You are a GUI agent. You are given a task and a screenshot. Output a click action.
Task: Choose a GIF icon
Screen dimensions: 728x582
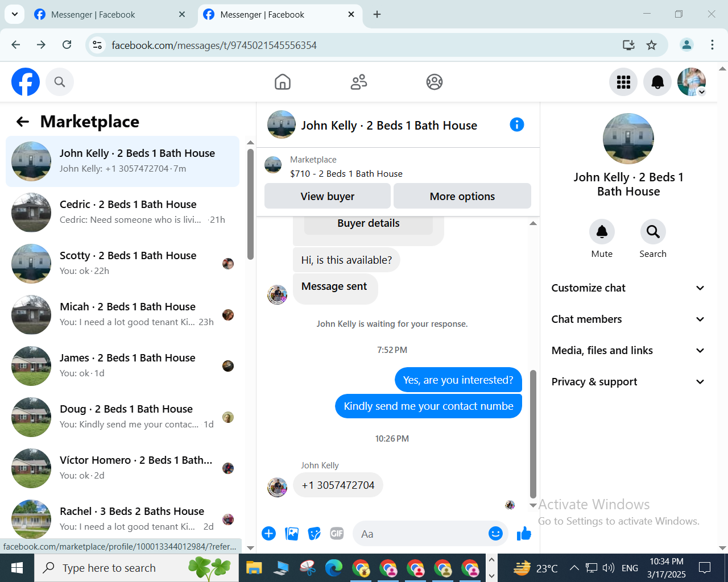pyautogui.click(x=337, y=533)
